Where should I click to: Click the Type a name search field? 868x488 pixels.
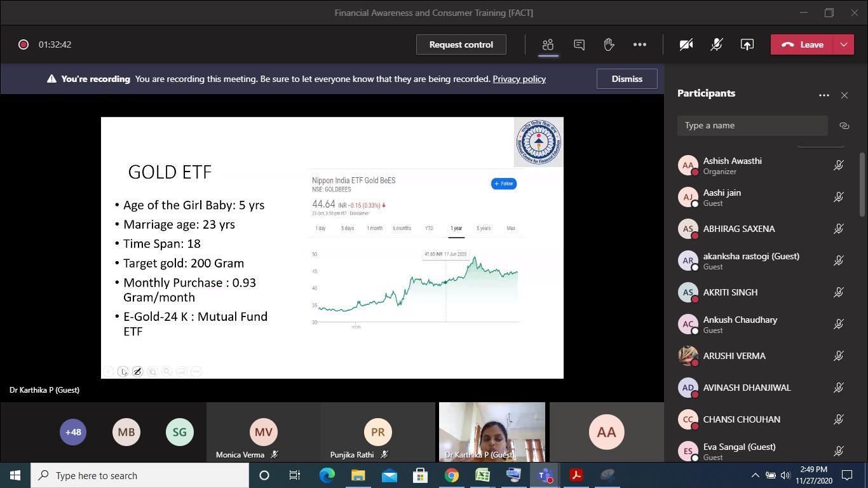(x=752, y=126)
